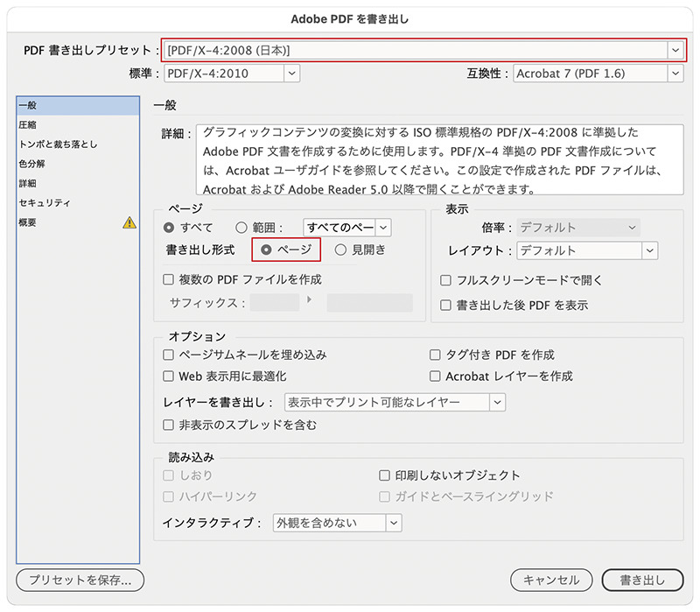Click the キャンセル button
The image size is (700, 612).
[x=551, y=580]
